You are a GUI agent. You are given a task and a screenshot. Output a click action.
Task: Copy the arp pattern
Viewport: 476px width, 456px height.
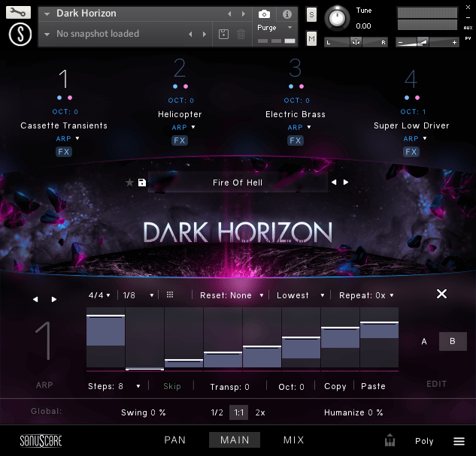coord(335,386)
